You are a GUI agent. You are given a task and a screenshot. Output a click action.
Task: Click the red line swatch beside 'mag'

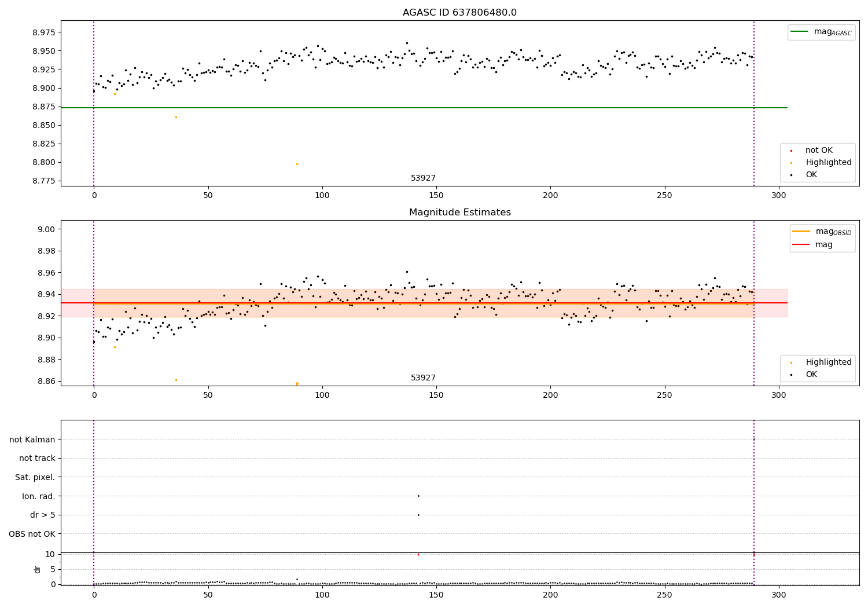801,245
